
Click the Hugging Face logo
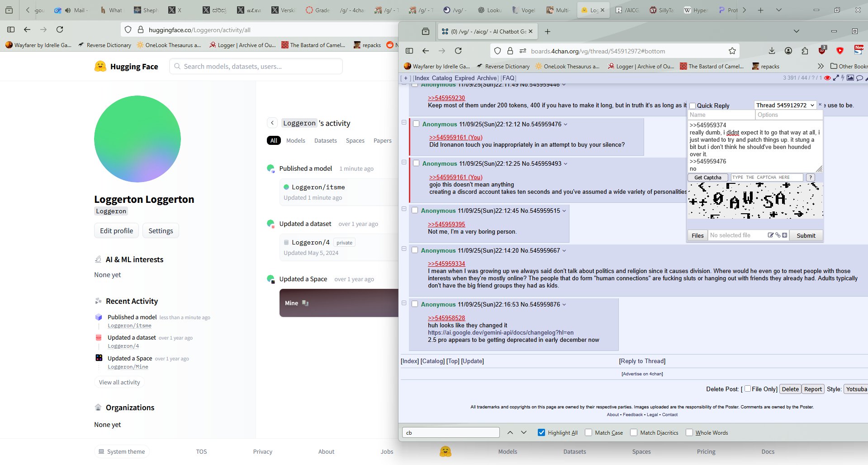[x=126, y=67]
